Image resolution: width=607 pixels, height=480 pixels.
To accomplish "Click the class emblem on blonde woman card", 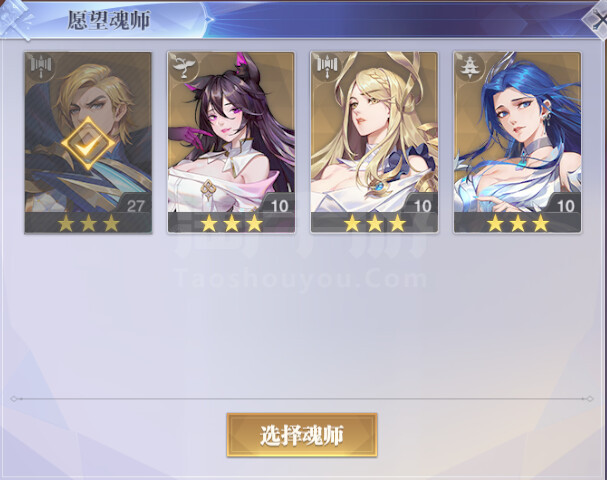I will 327,67.
